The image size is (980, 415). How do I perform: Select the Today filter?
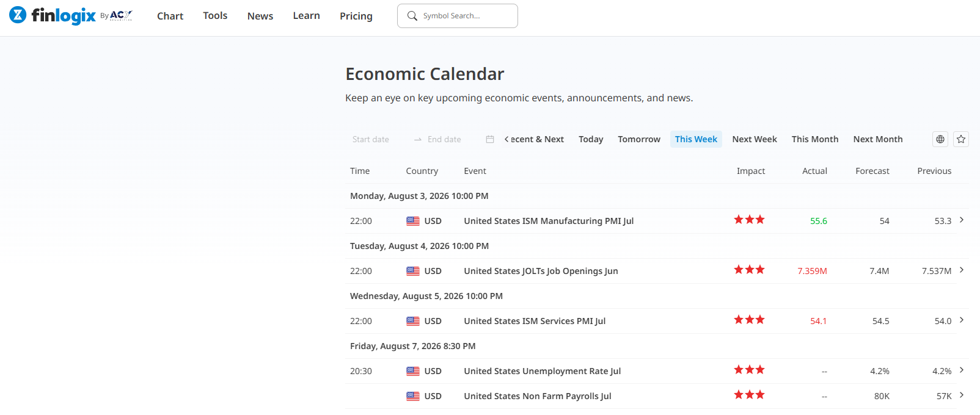(x=591, y=139)
